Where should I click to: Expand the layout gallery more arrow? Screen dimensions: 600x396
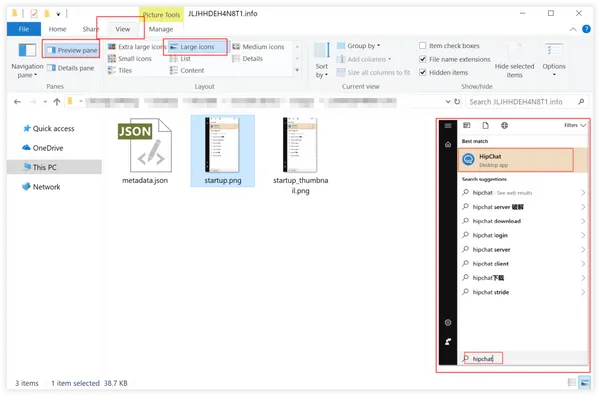(297, 70)
